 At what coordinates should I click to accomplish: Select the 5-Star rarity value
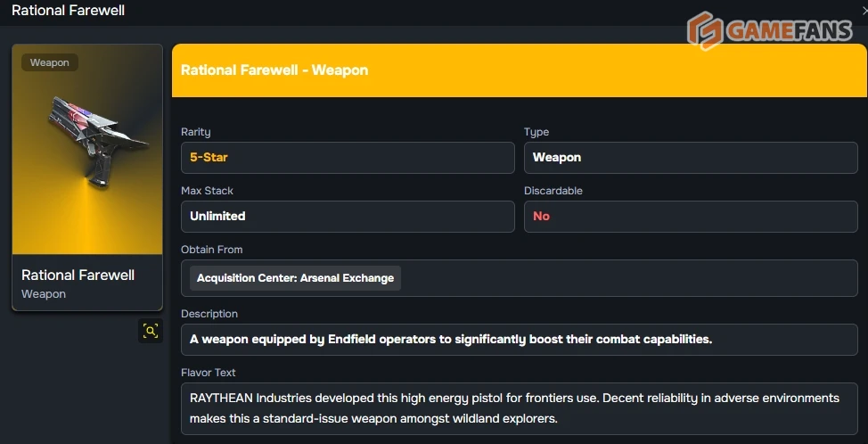(x=209, y=157)
